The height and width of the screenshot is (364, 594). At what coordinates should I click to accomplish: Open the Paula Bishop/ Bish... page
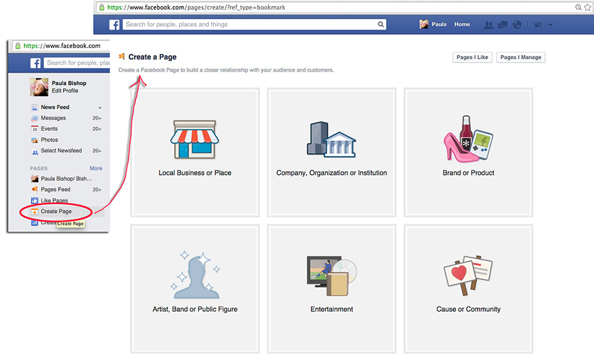coord(67,178)
